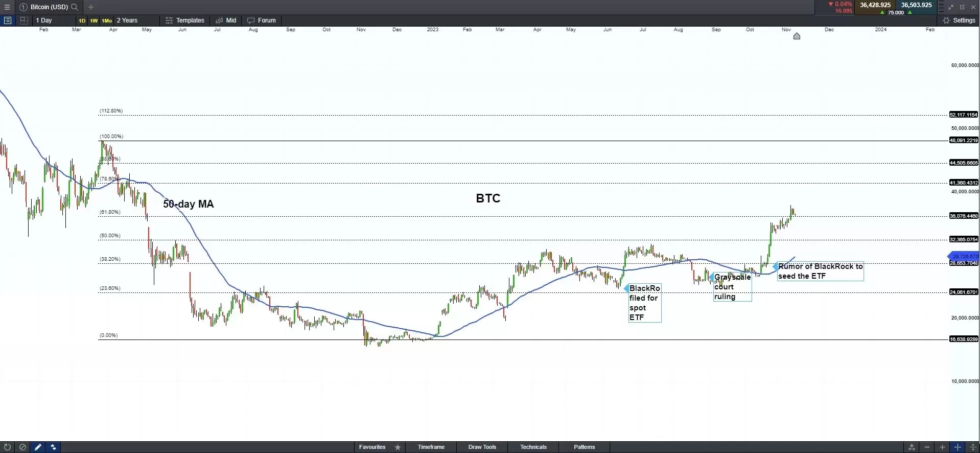Toggle the crosshair cursor icon
Image resolution: width=980 pixels, height=453 pixels.
[x=958, y=447]
